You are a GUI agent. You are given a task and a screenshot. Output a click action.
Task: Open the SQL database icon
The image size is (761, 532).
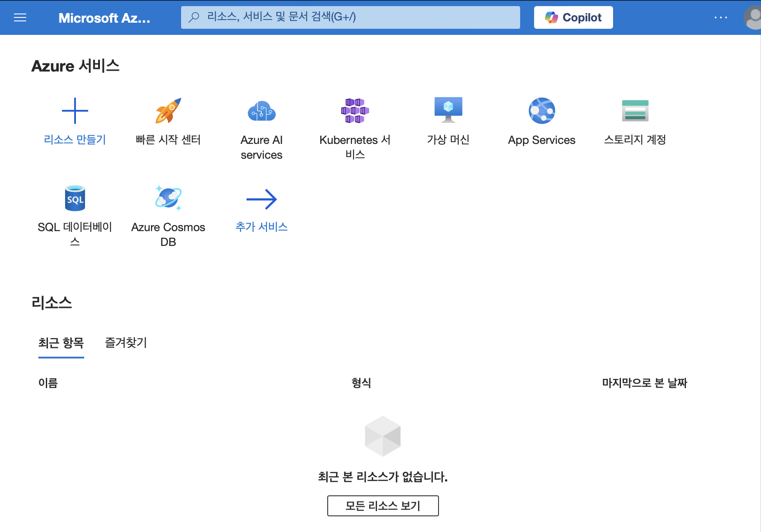[x=75, y=198]
